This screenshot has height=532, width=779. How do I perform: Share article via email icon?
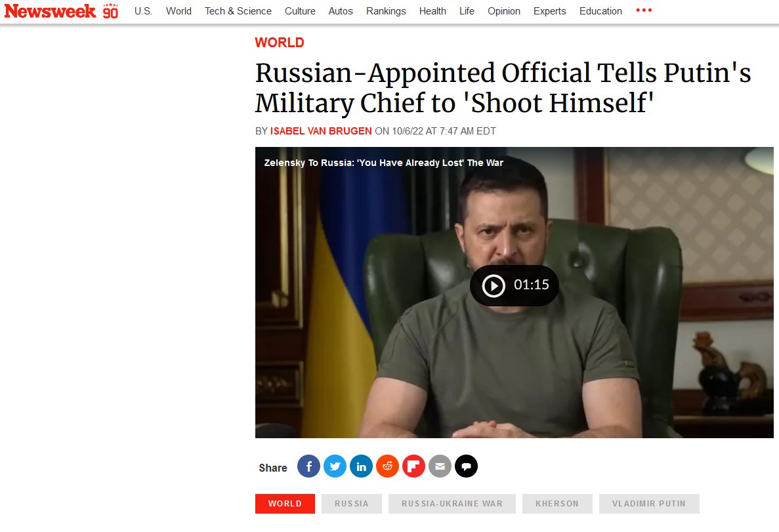440,466
